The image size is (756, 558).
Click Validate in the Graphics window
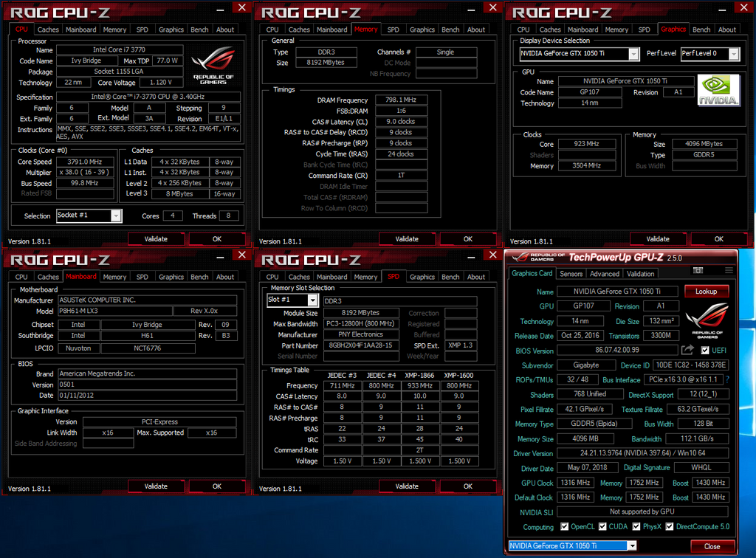(658, 239)
